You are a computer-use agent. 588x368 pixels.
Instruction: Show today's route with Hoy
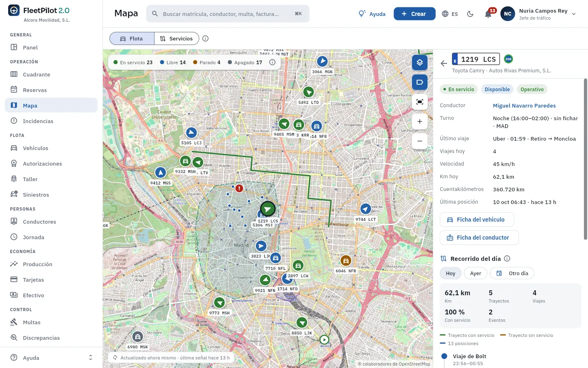click(450, 273)
